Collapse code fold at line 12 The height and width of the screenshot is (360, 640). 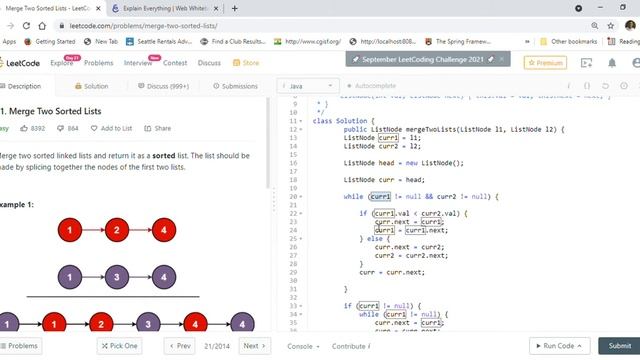point(301,129)
